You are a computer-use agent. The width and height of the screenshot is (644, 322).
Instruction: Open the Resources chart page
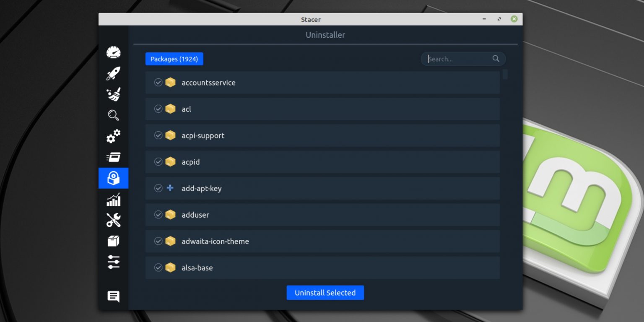[x=113, y=200]
